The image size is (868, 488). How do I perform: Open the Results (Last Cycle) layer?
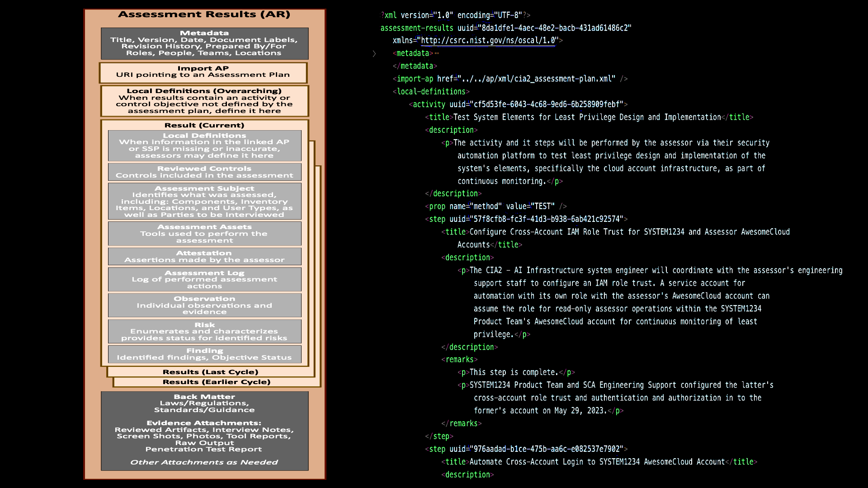click(210, 372)
